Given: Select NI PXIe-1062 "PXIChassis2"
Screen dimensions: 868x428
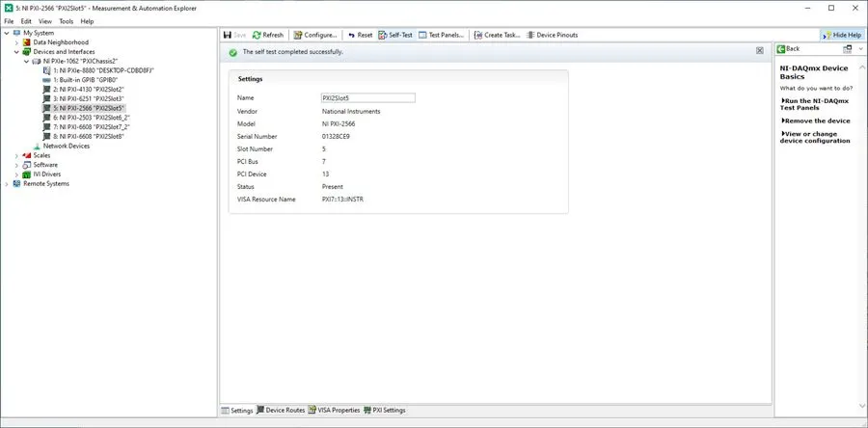Looking at the screenshot, I should click(x=80, y=62).
